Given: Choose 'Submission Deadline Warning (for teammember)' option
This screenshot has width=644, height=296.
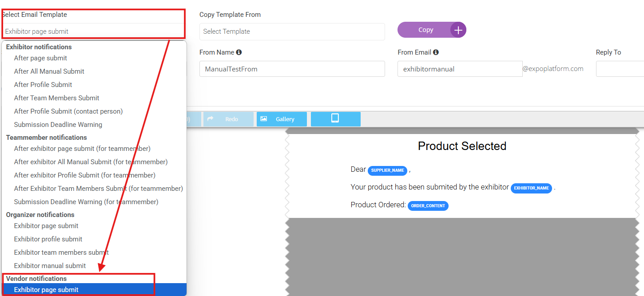Looking at the screenshot, I should (86, 202).
